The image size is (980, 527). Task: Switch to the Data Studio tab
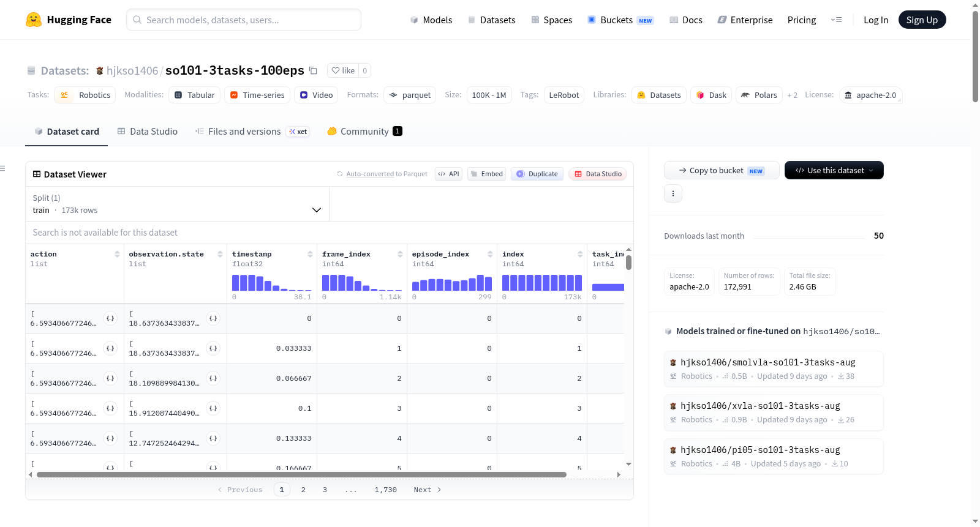coord(148,131)
